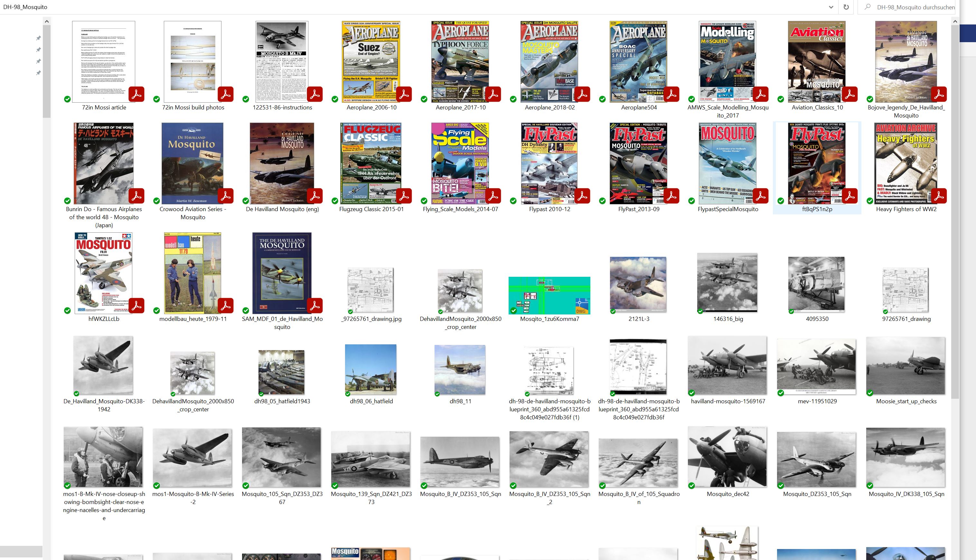Select the hfWKZLLcLb Tamiya Mosquito PDF
Image resolution: width=976 pixels, height=560 pixels.
pyautogui.click(x=104, y=273)
